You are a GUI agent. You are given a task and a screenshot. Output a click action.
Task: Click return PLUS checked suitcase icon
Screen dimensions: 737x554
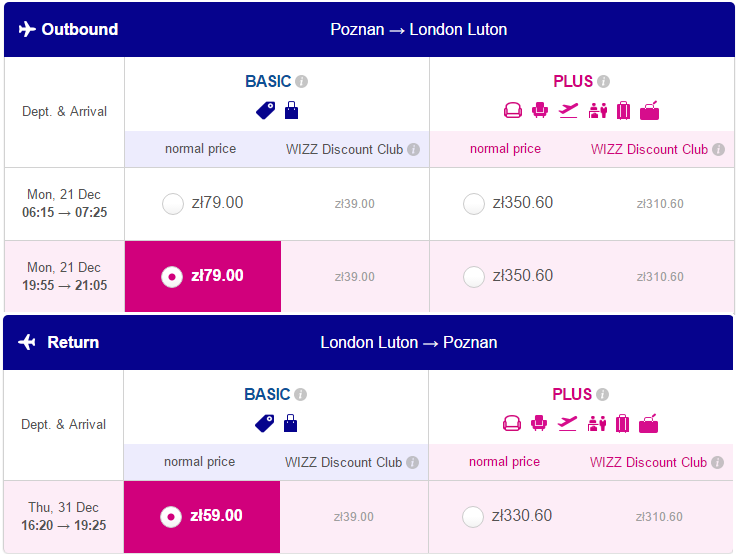click(x=622, y=423)
